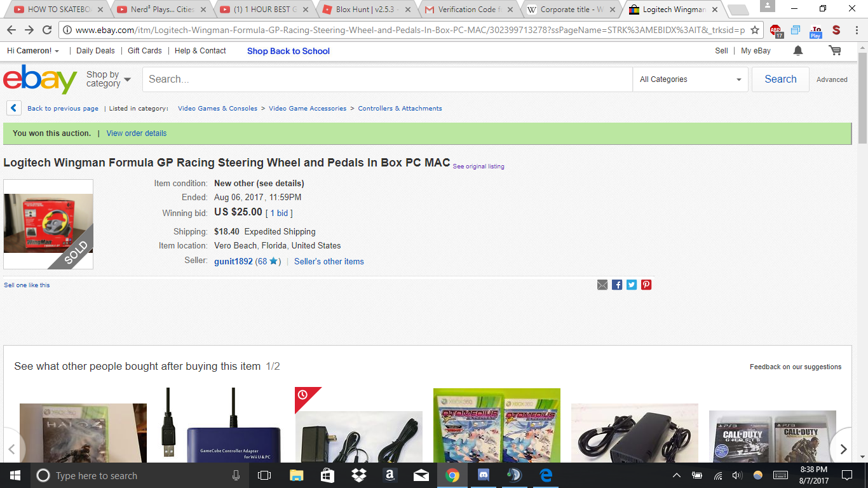Image resolution: width=868 pixels, height=488 pixels.
Task: Switch to the Verification Code Gmail tab
Action: point(469,10)
